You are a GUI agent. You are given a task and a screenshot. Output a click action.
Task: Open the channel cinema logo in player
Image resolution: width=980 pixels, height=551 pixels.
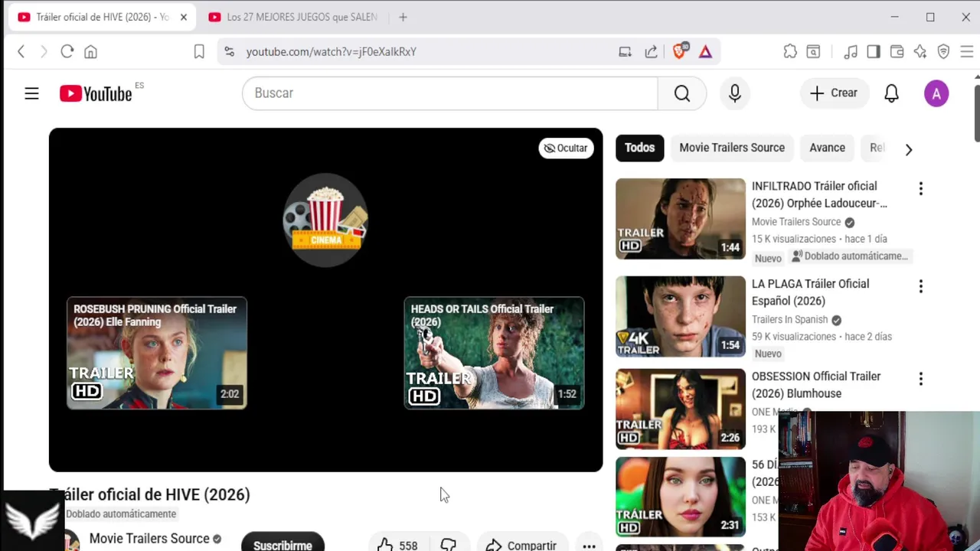click(x=325, y=220)
